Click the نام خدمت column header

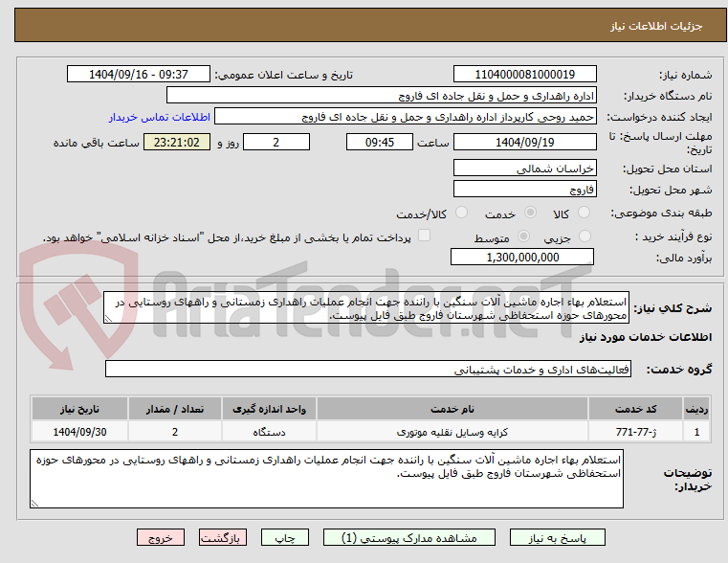(x=452, y=409)
